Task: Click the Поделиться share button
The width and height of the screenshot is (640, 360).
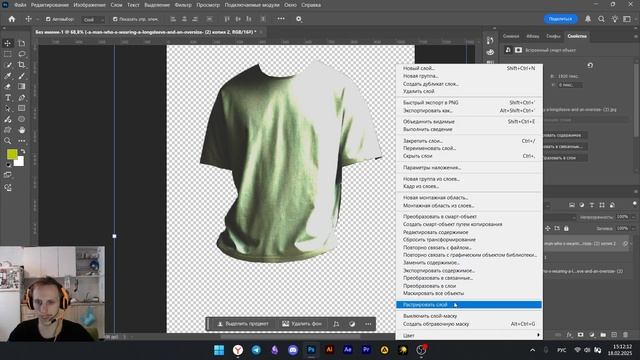Action: (x=560, y=19)
